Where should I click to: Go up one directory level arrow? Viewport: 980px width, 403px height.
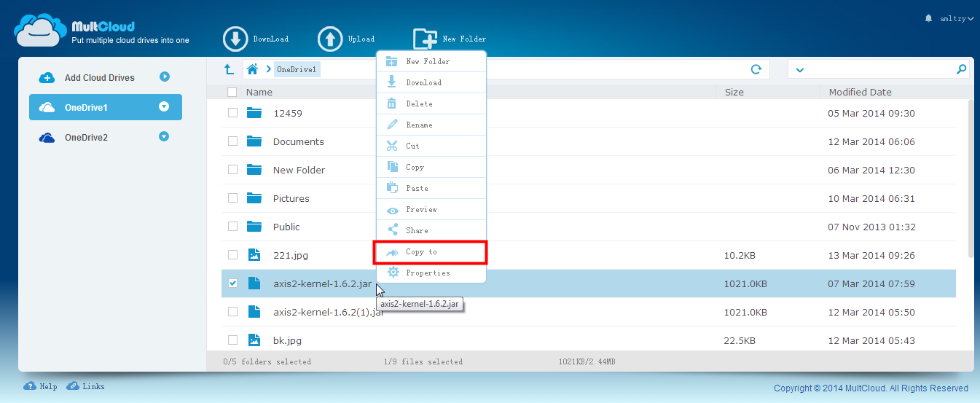[x=229, y=69]
